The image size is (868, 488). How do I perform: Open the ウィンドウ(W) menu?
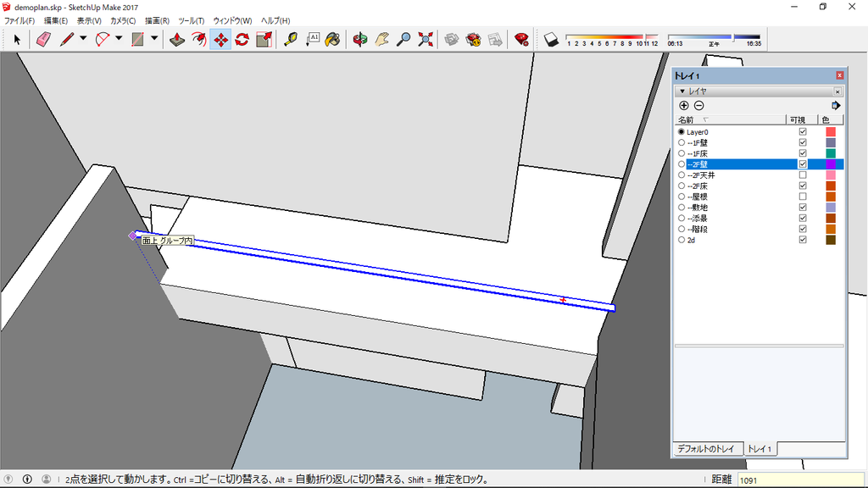232,20
